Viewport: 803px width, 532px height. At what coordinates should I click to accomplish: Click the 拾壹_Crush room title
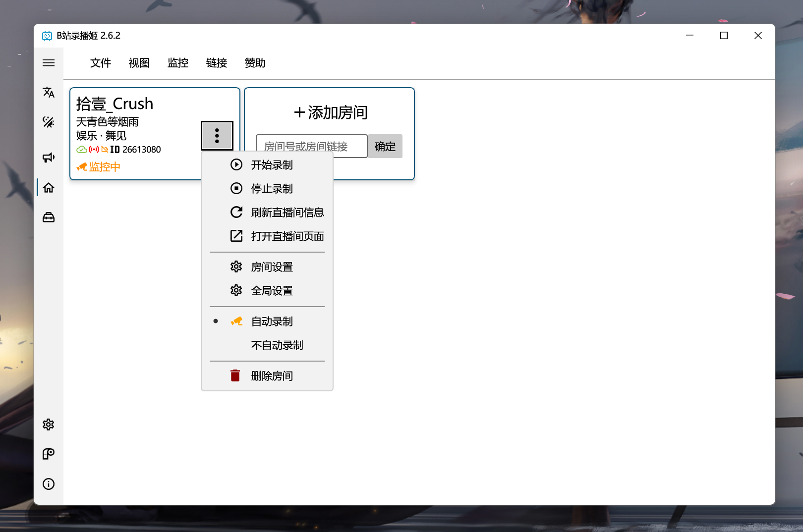[115, 104]
